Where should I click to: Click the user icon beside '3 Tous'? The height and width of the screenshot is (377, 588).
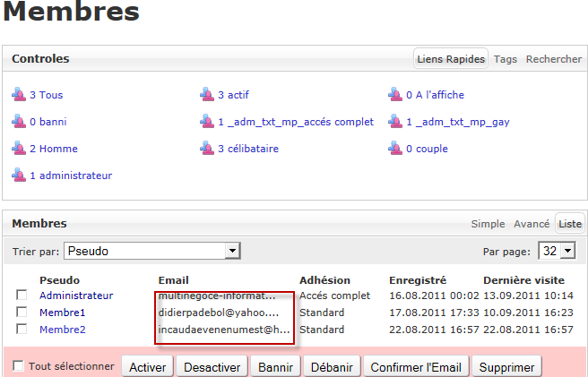tap(19, 94)
